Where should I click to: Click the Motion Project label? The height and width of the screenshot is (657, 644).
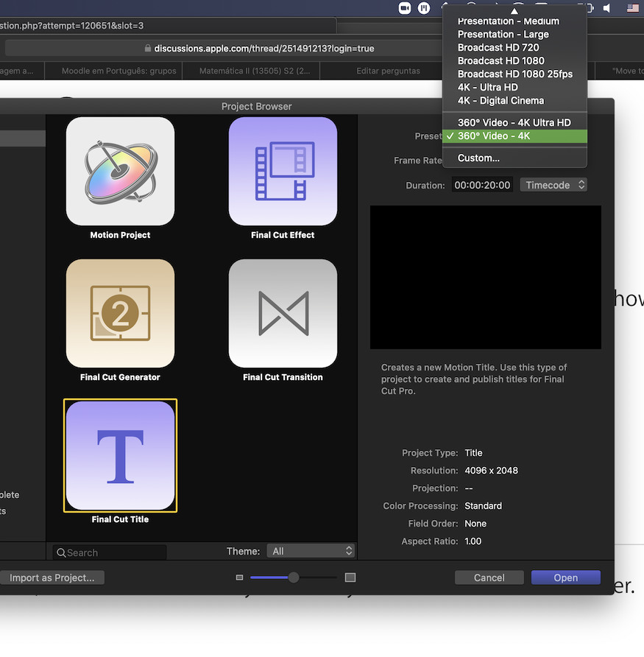point(120,235)
